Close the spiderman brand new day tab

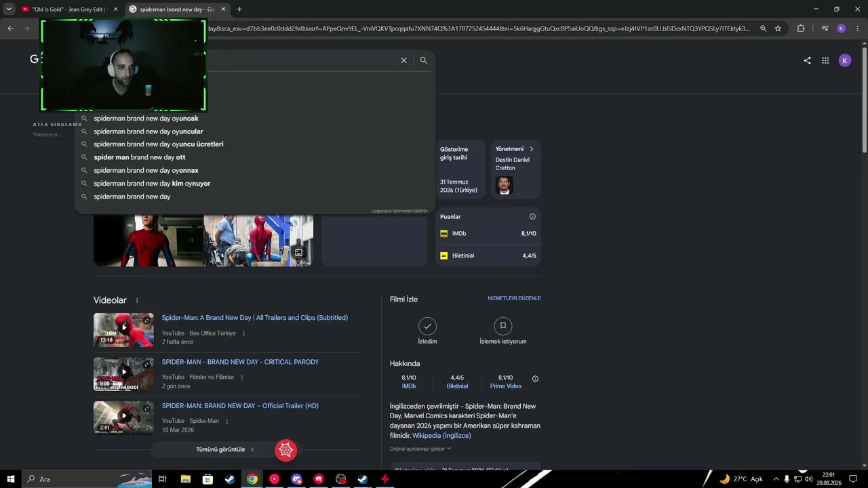[x=223, y=9]
